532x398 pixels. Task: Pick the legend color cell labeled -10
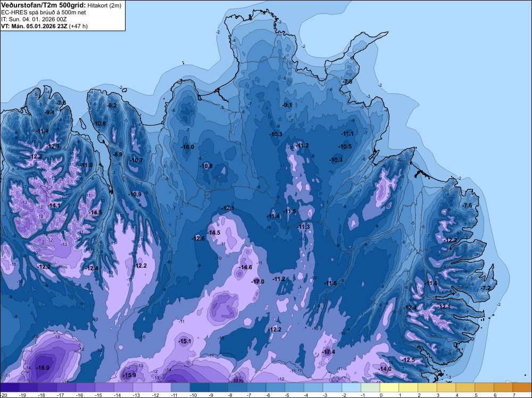point(199,387)
